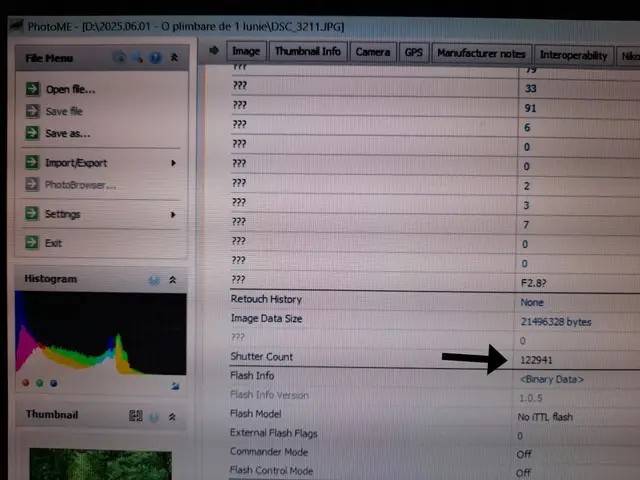The height and width of the screenshot is (480, 640).
Task: Click the 1.0.5 flash version value
Action: (531, 398)
